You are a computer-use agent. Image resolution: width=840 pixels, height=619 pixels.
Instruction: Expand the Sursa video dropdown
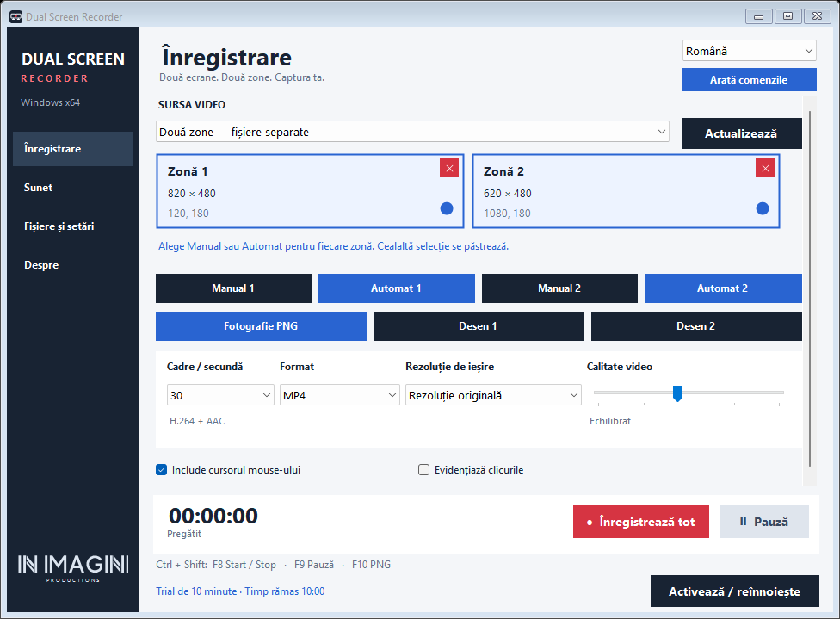click(412, 132)
